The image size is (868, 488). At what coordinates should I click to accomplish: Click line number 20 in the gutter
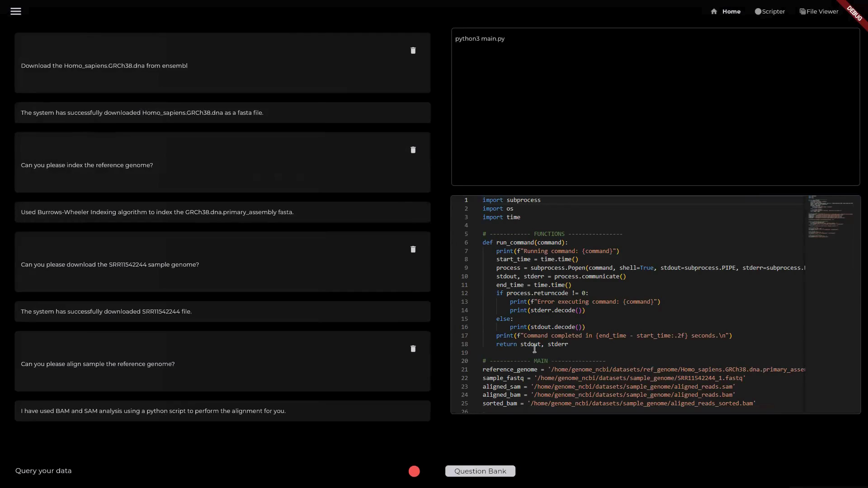click(x=465, y=361)
